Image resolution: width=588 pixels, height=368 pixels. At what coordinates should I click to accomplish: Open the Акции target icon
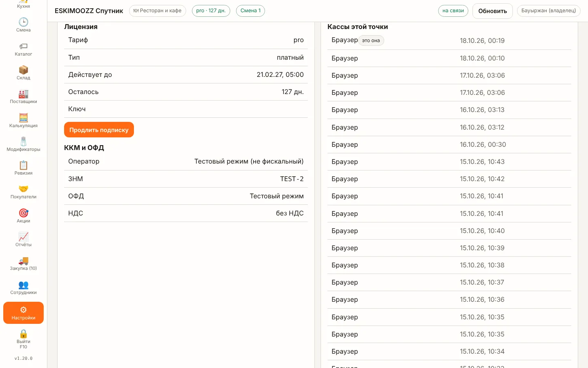[x=23, y=216]
